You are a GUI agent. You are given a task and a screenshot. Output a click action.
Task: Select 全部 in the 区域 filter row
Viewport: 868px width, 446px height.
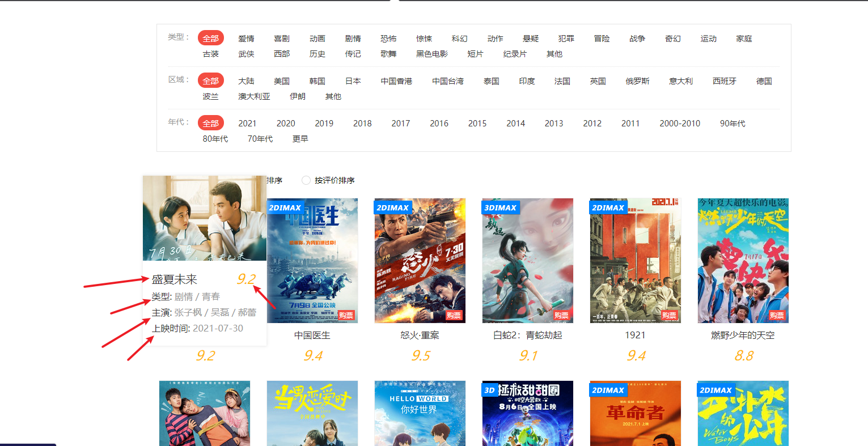click(x=211, y=81)
